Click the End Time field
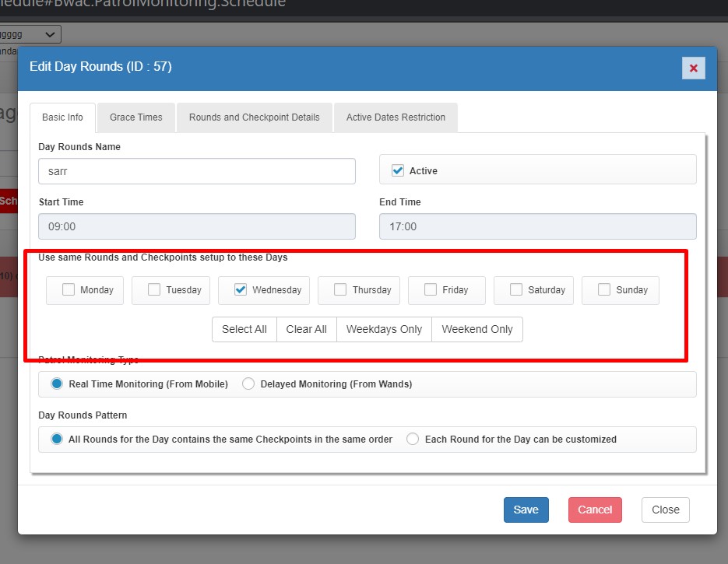The height and width of the screenshot is (564, 728). click(x=537, y=226)
